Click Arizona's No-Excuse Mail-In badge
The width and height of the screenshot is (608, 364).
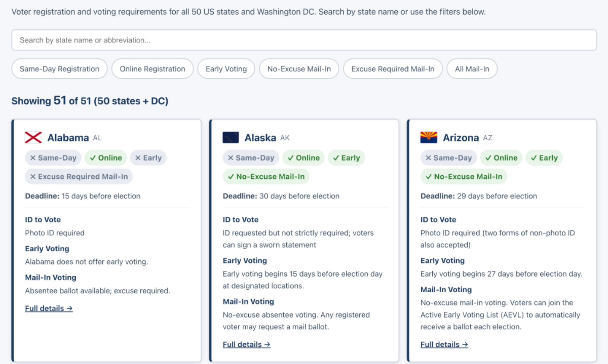coord(464,177)
